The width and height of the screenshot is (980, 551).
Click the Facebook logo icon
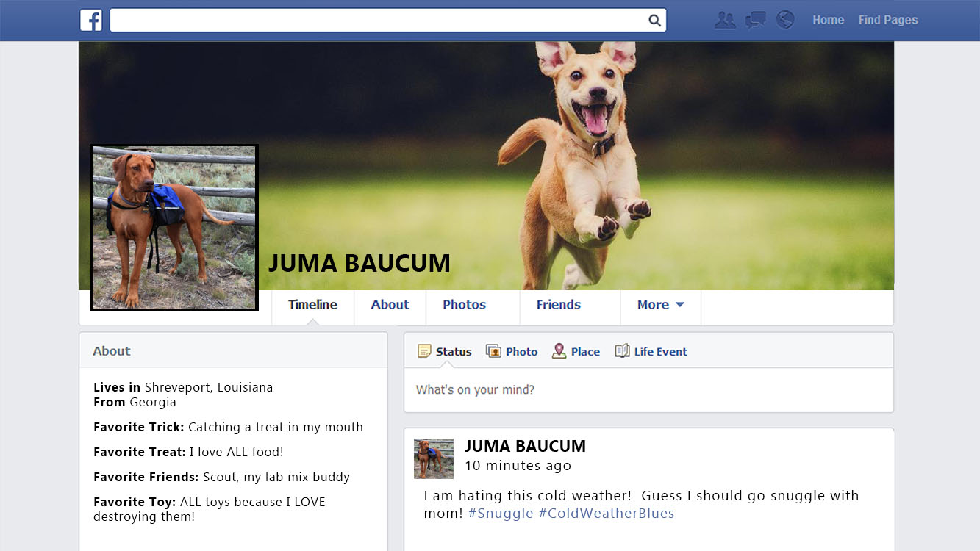click(x=91, y=21)
